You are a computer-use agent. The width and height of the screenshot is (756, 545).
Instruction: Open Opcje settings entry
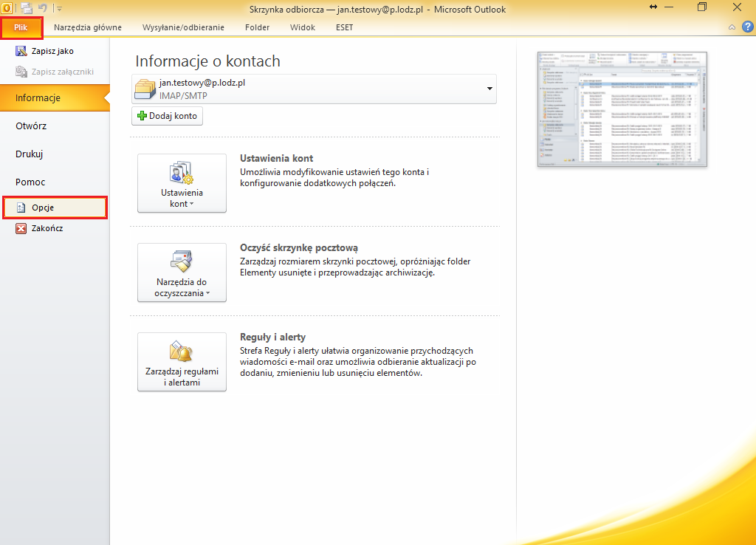coord(55,208)
